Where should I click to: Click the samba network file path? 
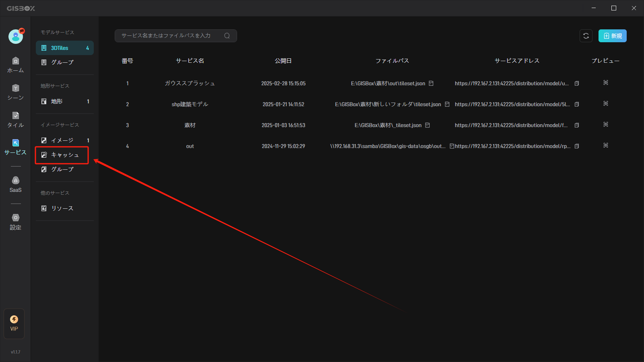tap(388, 146)
